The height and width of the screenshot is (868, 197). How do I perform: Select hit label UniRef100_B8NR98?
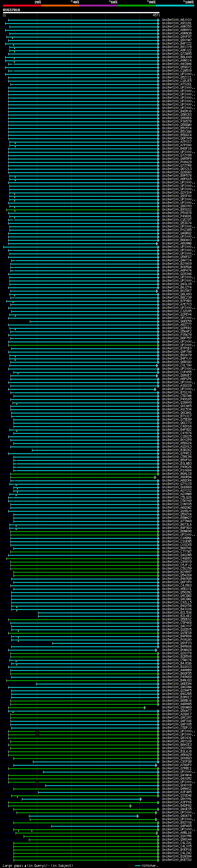(x=176, y=531)
